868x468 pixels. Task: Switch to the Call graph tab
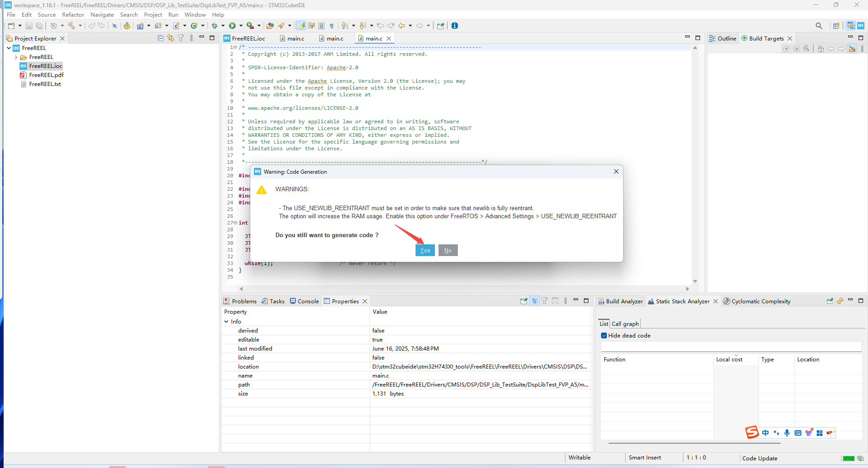(x=625, y=324)
